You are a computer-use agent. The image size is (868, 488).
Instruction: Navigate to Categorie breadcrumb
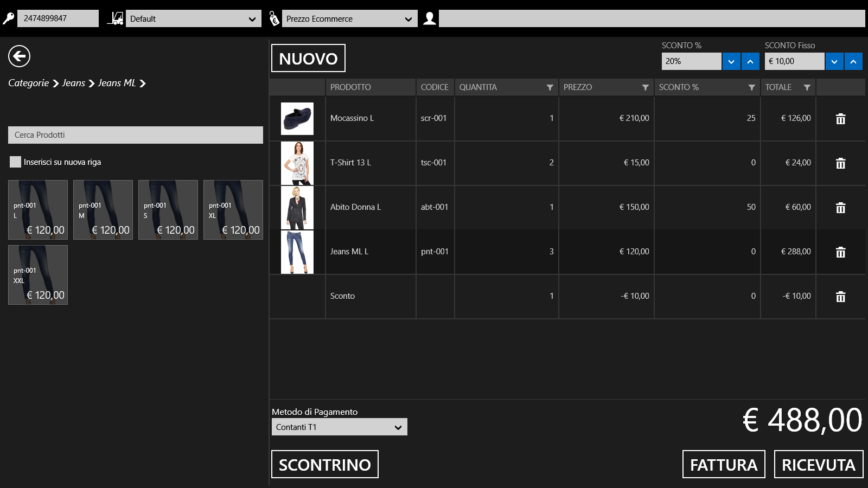point(29,83)
